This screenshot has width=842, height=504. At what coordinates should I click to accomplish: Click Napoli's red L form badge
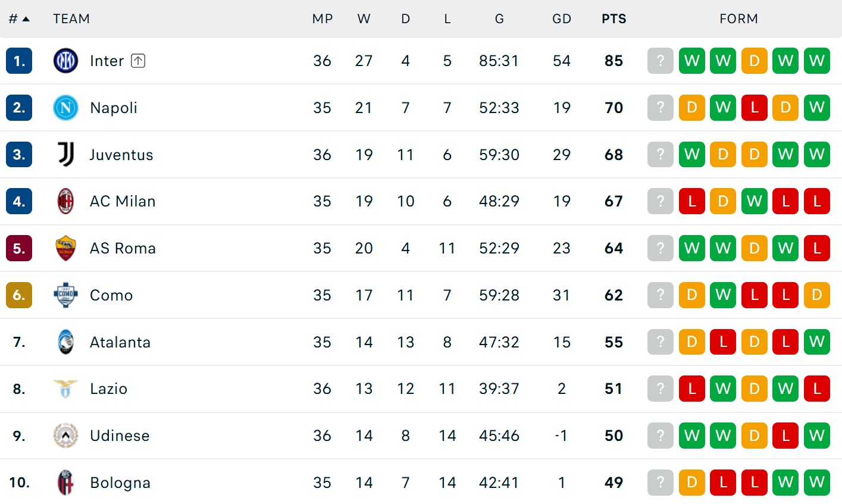(755, 108)
